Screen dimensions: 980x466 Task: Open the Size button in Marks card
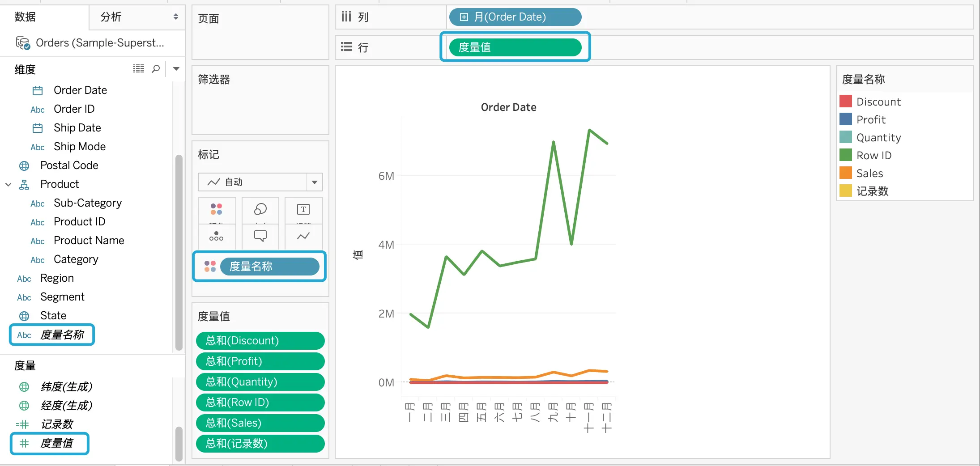[x=260, y=210]
